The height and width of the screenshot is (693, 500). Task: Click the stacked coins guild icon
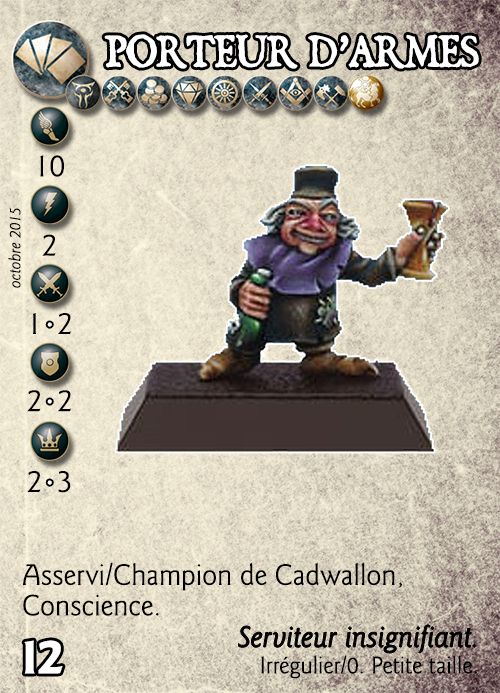click(154, 93)
